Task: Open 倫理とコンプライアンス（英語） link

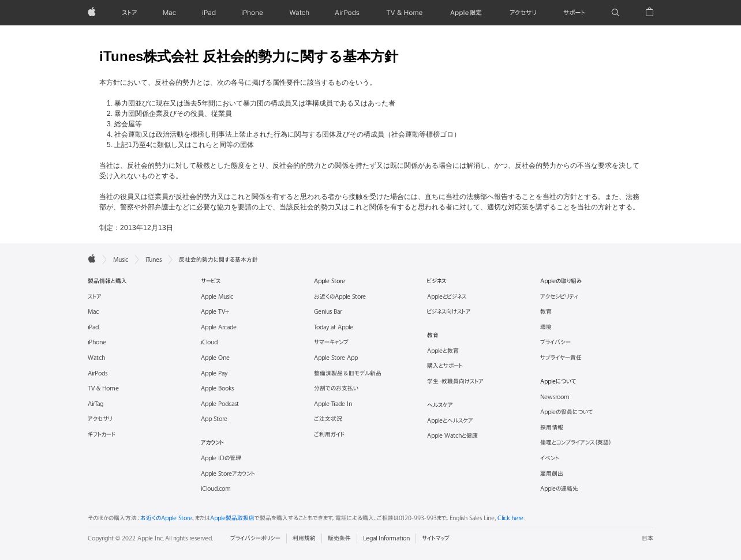Action: pos(575,442)
